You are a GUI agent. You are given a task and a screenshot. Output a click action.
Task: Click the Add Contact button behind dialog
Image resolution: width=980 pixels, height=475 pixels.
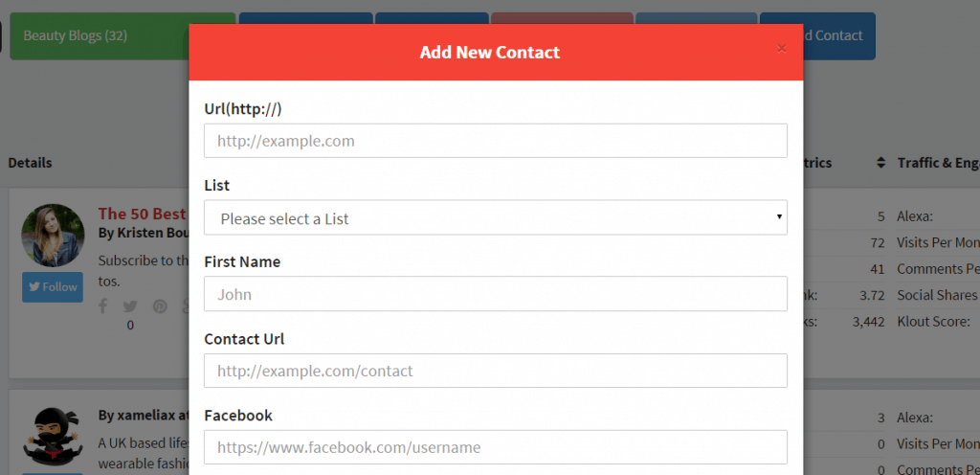tap(838, 35)
